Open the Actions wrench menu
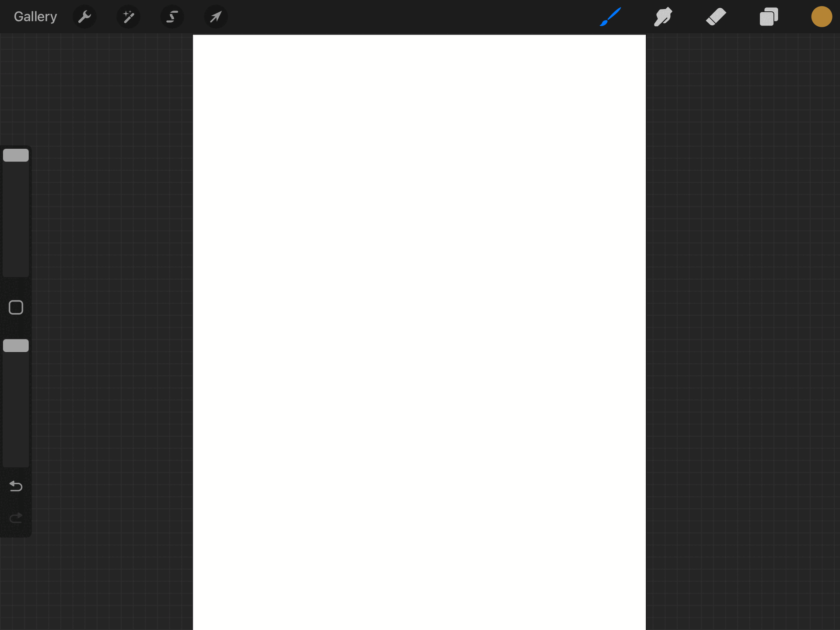The width and height of the screenshot is (840, 630). (84, 17)
